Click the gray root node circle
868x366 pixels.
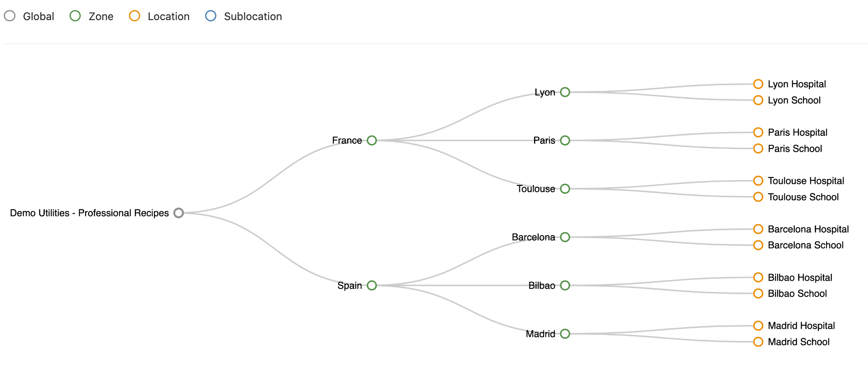pyautogui.click(x=179, y=213)
